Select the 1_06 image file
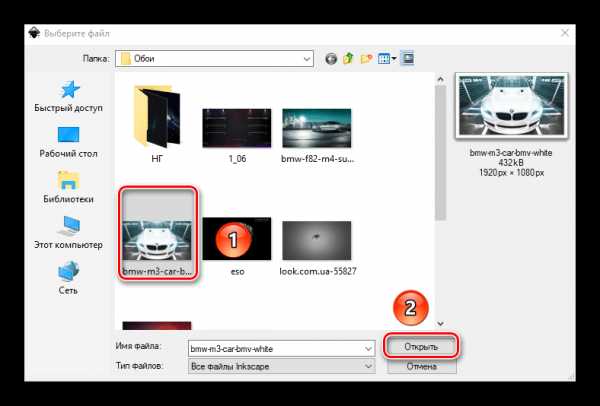Viewport: 600px width, 406px height. [x=237, y=135]
